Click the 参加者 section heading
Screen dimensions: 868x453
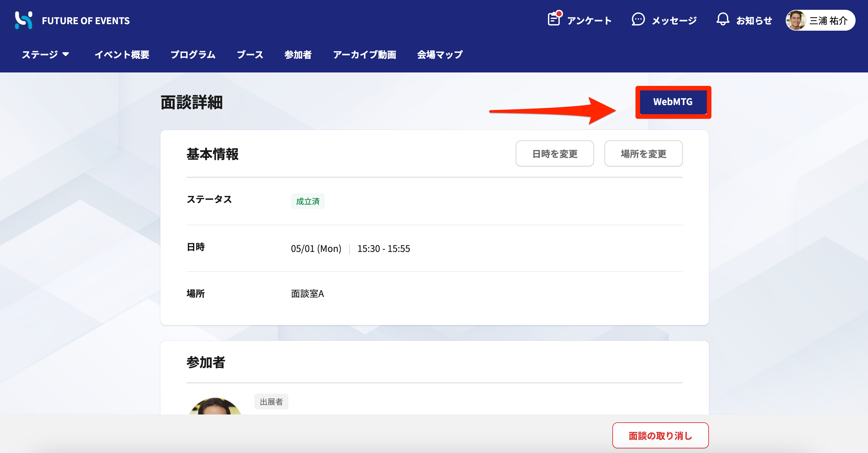point(206,362)
